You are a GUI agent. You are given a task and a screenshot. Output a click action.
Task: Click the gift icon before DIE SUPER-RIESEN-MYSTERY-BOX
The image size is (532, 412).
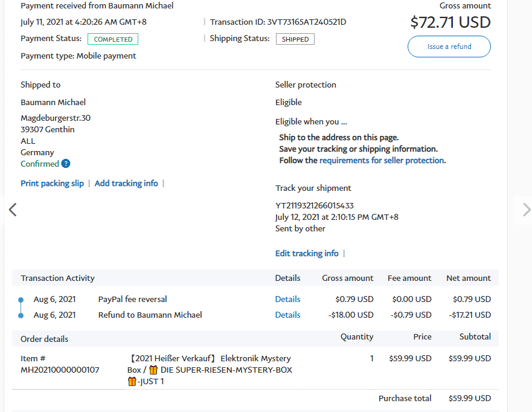pos(153,370)
